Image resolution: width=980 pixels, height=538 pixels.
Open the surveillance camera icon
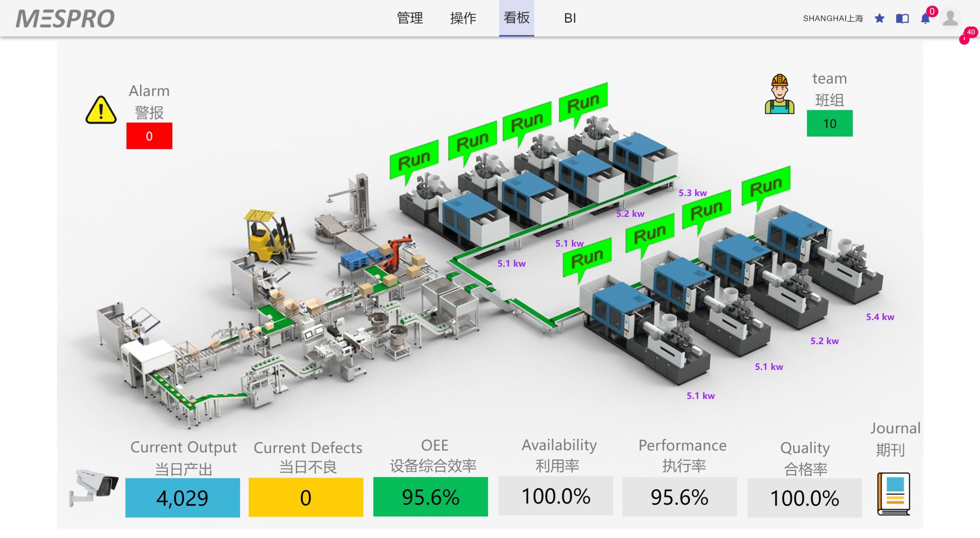click(x=93, y=487)
